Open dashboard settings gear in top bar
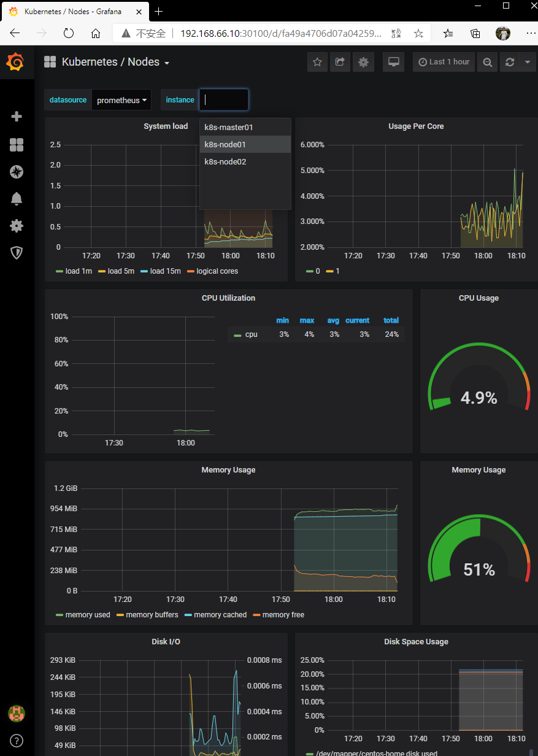The height and width of the screenshot is (756, 538). 363,62
